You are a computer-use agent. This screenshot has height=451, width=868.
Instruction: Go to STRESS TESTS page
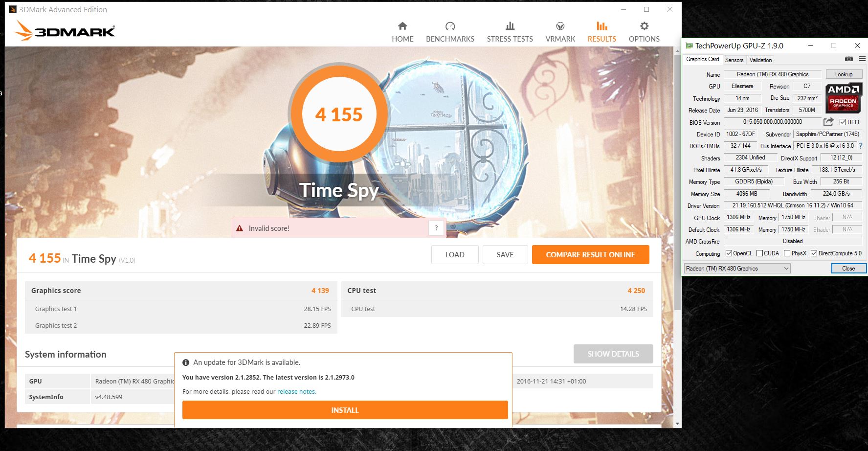point(510,32)
